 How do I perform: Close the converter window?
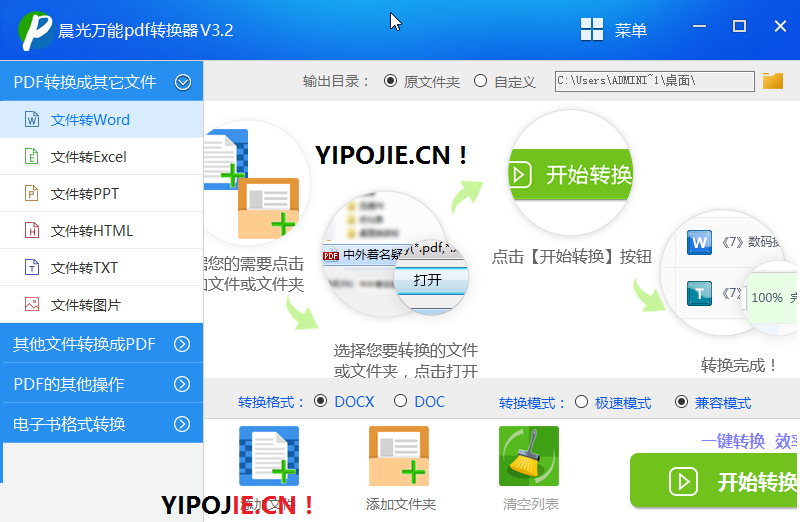[x=780, y=26]
